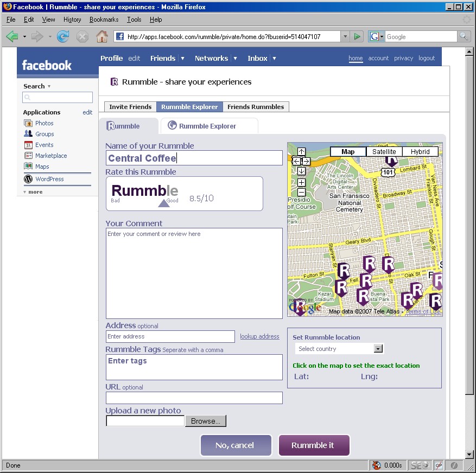This screenshot has width=476, height=473.
Task: Click the lookup address link
Action: point(259,336)
